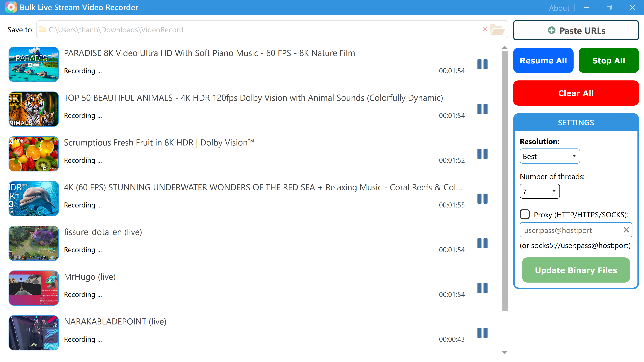
Task: Pause the fissure_dota_en live recording
Action: (482, 243)
